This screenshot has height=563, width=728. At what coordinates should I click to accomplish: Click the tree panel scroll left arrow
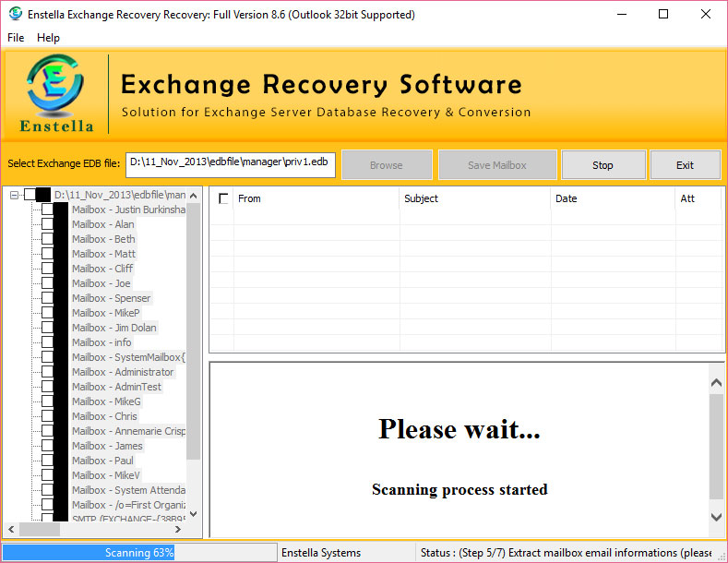click(11, 529)
